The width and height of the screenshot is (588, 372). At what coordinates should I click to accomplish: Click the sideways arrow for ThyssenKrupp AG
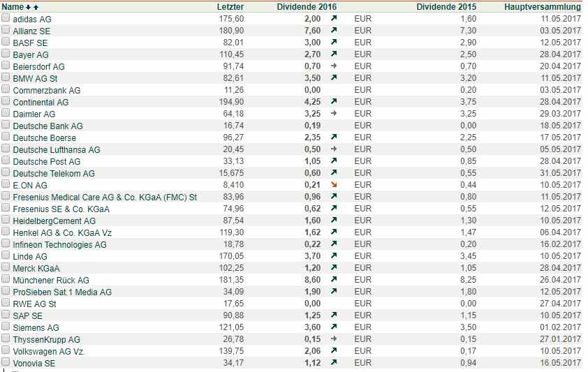click(334, 339)
